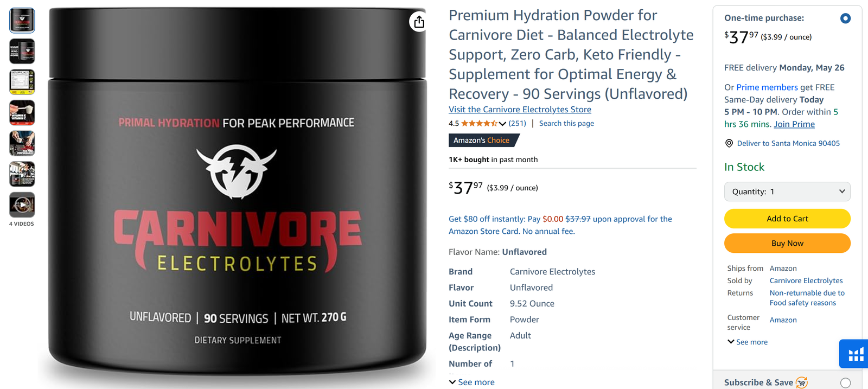Select the first product thumbnail

(x=22, y=21)
